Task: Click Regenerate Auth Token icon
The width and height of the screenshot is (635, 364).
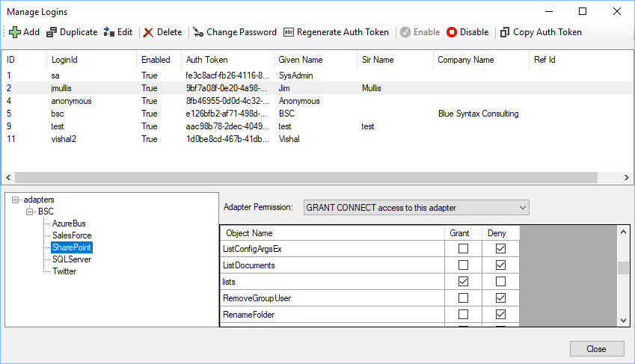Action: (289, 32)
